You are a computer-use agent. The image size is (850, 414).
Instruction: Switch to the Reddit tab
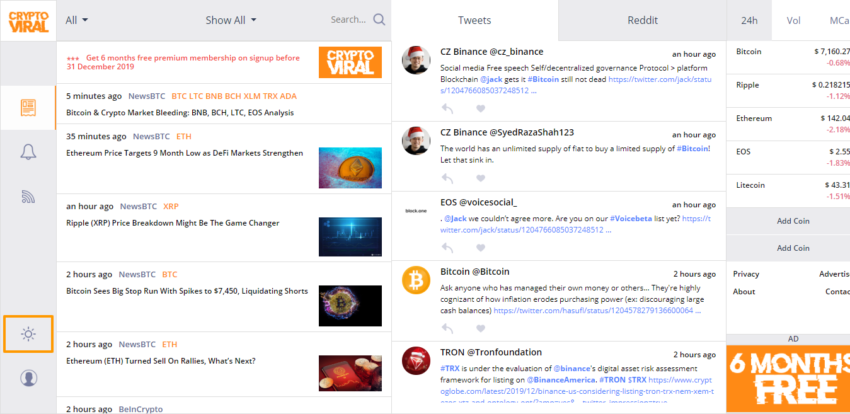point(642,20)
